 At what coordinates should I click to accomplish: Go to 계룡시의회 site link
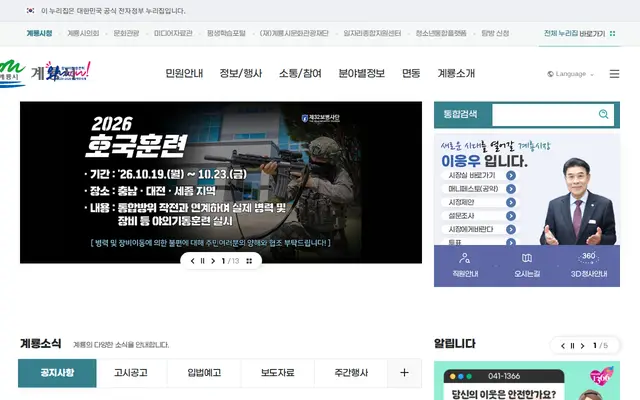pyautogui.click(x=83, y=33)
